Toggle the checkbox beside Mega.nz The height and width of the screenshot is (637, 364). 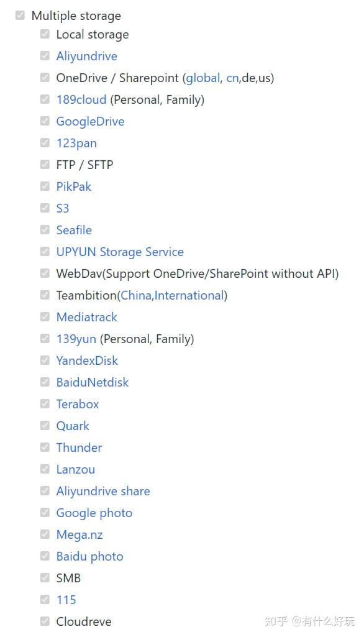coord(44,534)
